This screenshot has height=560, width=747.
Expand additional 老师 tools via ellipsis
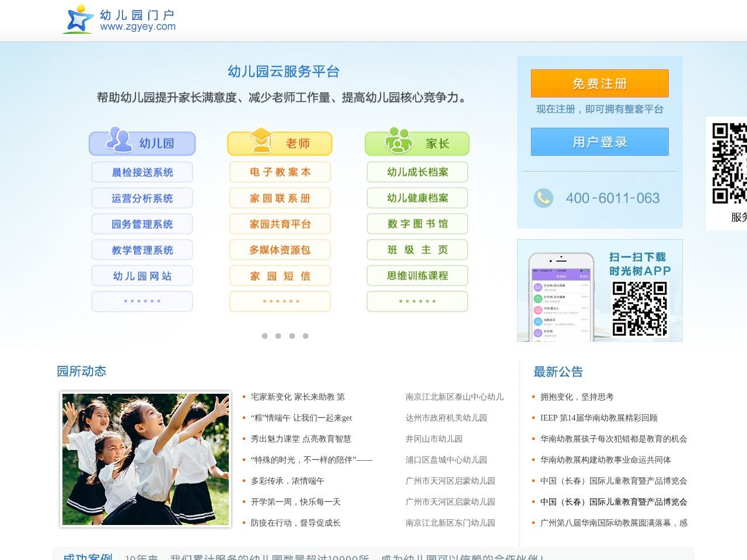coord(280,301)
